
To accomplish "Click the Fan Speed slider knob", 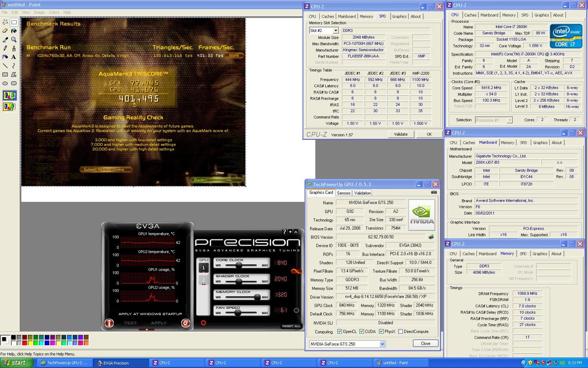I will [x=238, y=313].
